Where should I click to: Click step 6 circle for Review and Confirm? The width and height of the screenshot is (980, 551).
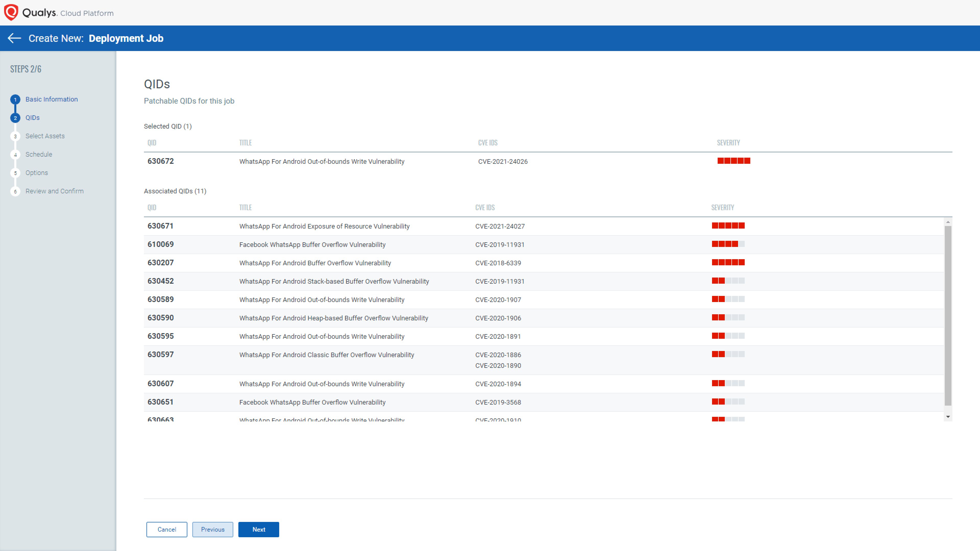click(15, 191)
